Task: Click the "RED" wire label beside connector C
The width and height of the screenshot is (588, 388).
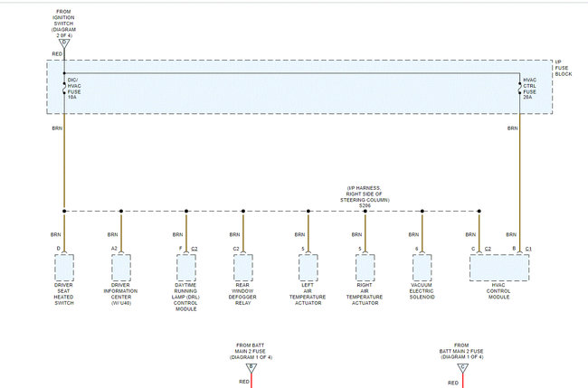Action: pos(453,383)
